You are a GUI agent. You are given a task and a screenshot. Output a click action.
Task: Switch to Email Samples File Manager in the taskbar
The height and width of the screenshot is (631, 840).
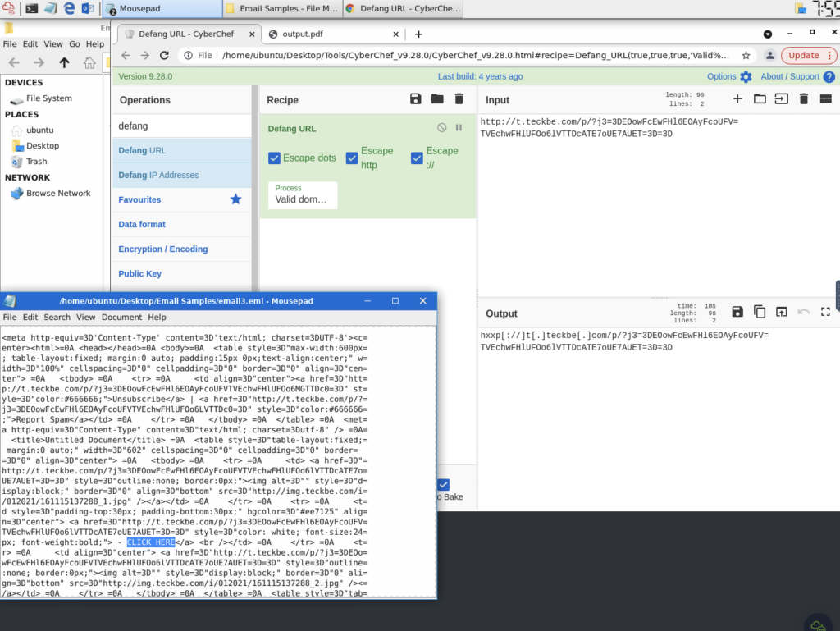pos(283,8)
